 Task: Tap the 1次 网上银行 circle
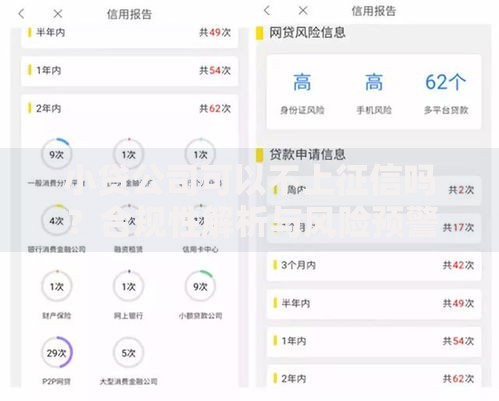129,286
